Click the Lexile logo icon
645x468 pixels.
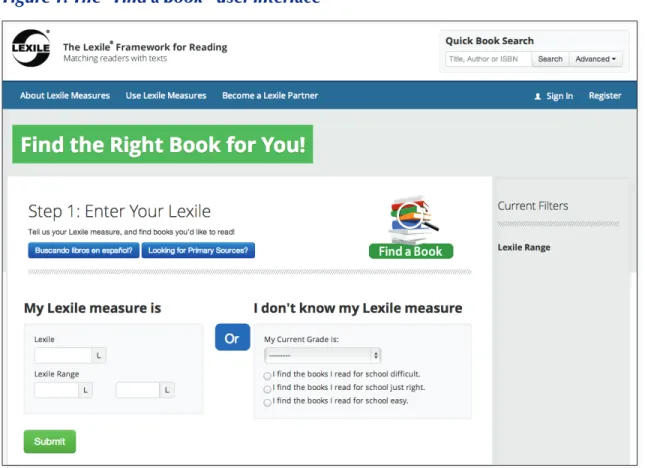coord(31,48)
